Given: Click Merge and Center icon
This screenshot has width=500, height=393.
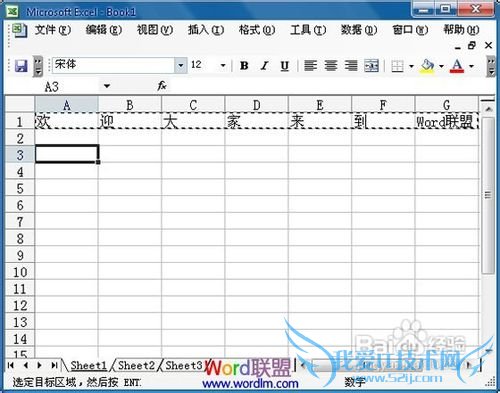Looking at the screenshot, I should [x=371, y=66].
